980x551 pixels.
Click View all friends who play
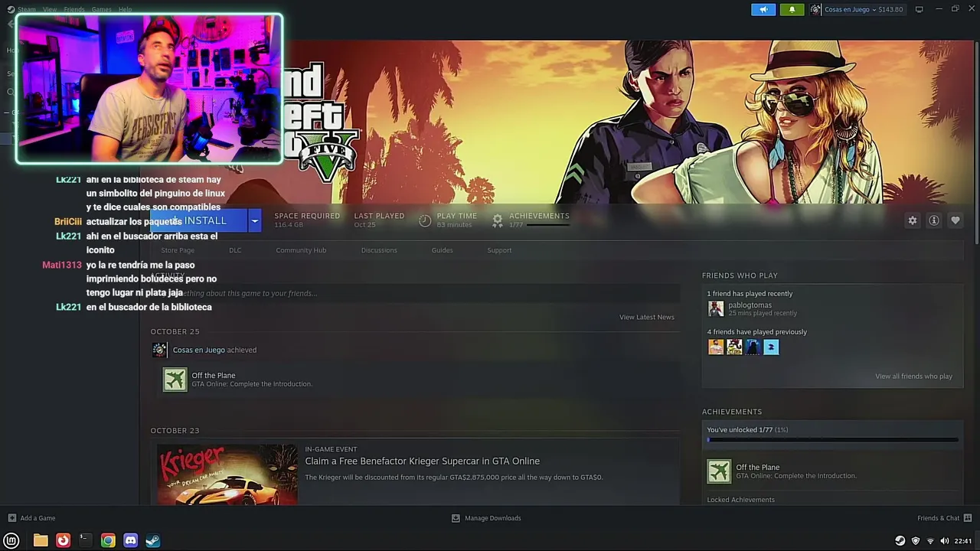(x=913, y=376)
